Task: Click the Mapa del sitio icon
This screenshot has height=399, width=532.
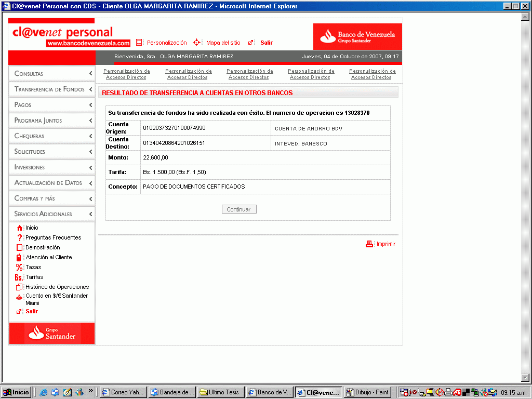Action: (x=197, y=43)
